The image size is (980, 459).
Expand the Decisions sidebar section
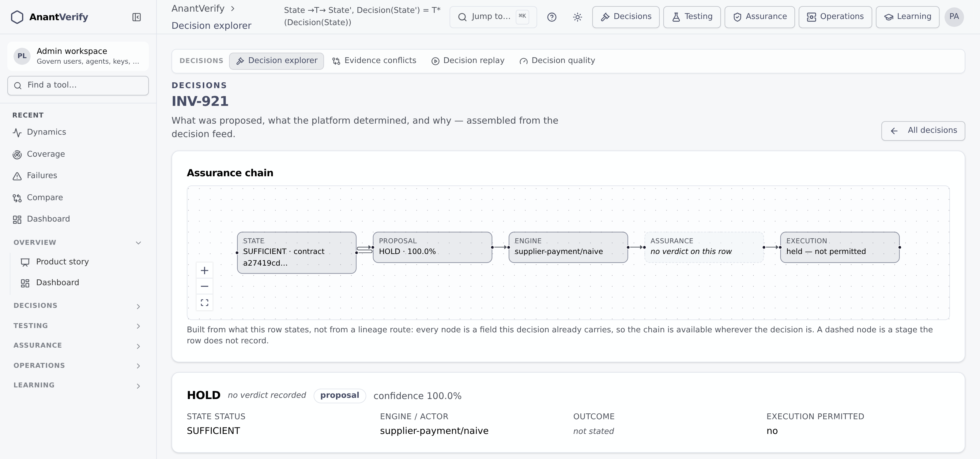point(77,306)
